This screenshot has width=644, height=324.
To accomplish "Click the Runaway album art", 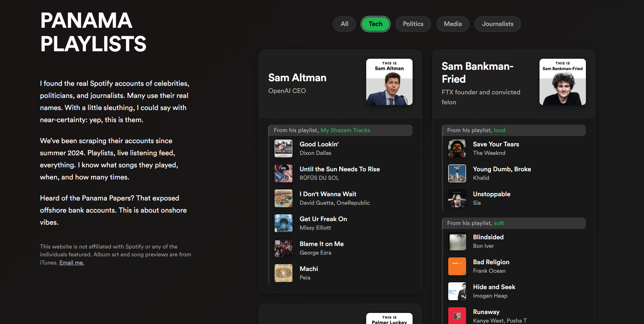I will [x=457, y=316].
